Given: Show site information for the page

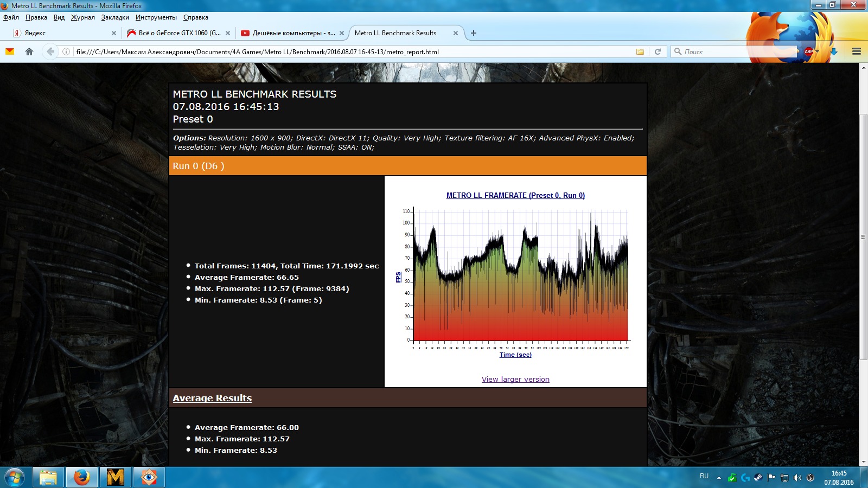Looking at the screenshot, I should pos(66,52).
